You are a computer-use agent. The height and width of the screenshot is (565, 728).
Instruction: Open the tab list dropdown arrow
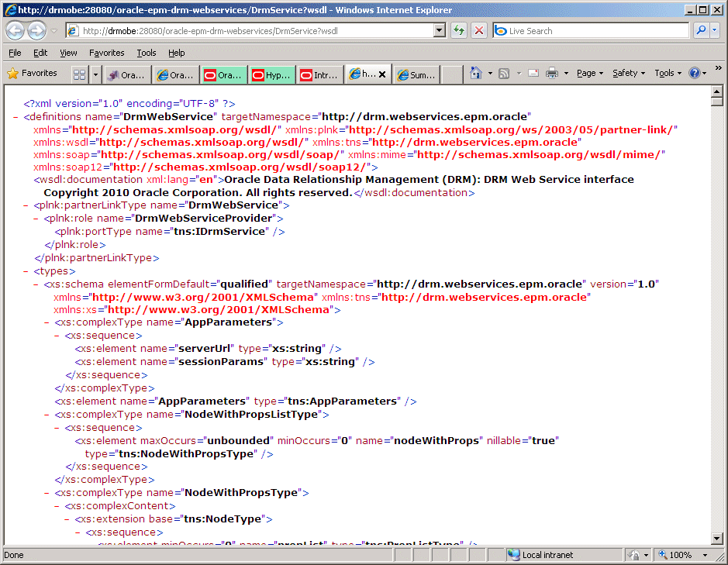95,74
